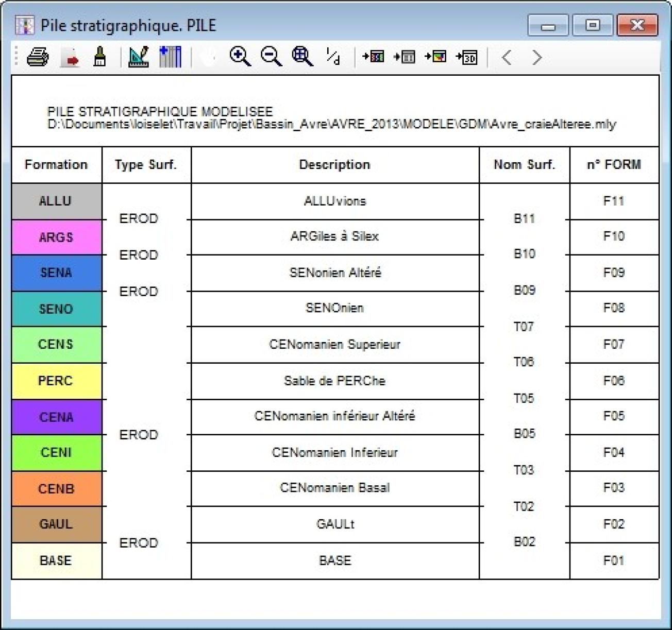Zoom out of the pile view
This screenshot has width=672, height=630.
(270, 57)
